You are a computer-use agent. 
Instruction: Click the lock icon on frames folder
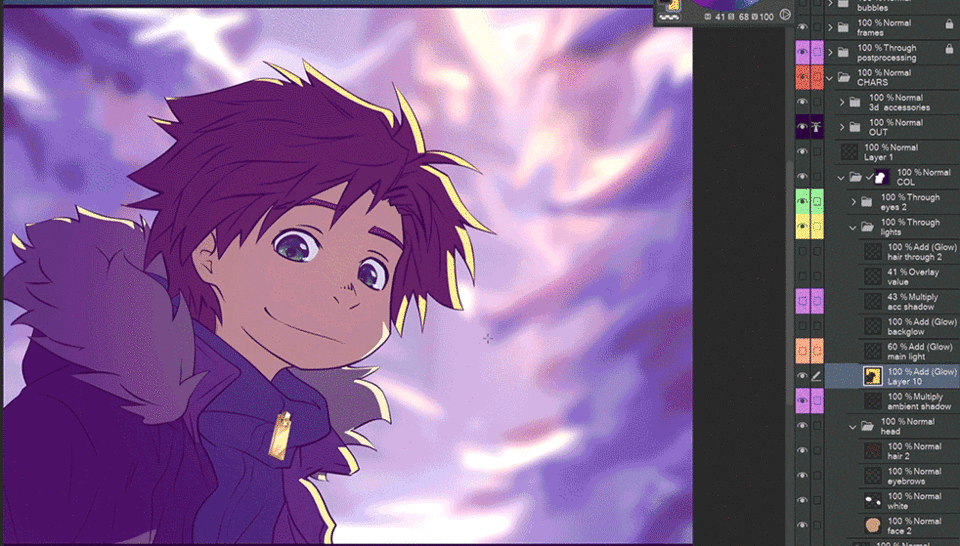[949, 24]
